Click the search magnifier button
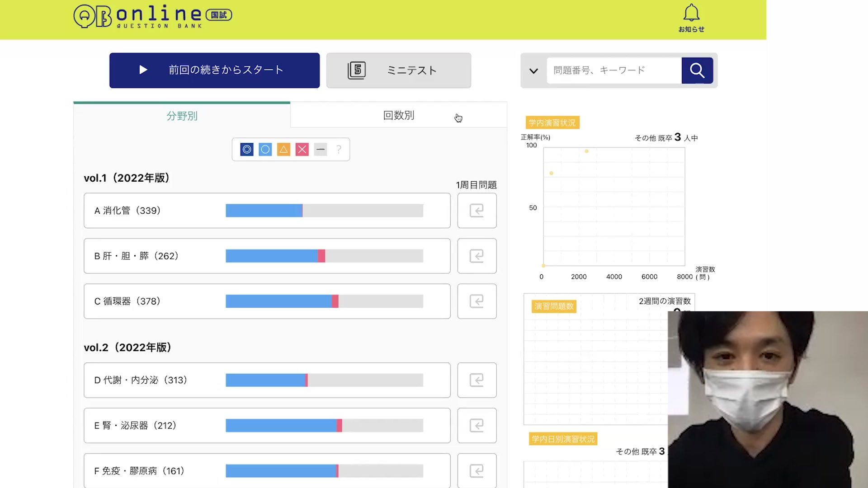 click(x=697, y=70)
